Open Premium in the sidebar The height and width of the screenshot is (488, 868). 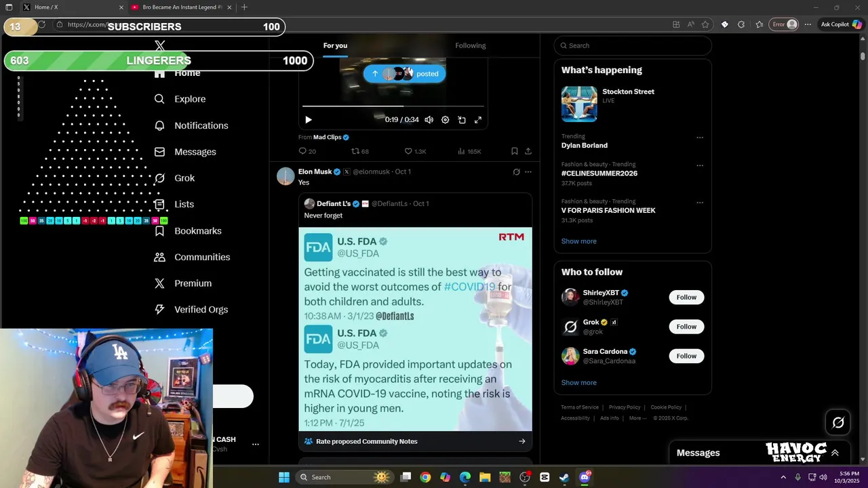pos(183,283)
